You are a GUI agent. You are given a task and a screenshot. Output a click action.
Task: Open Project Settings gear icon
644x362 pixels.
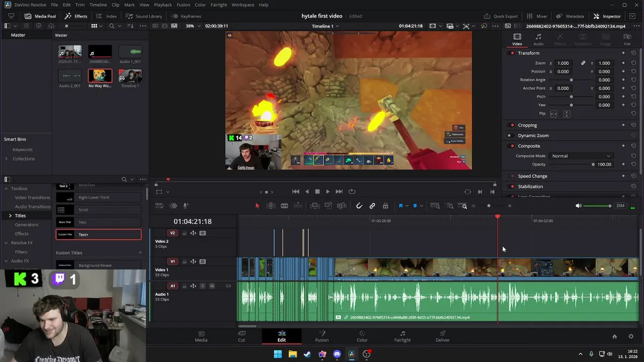pos(631,336)
